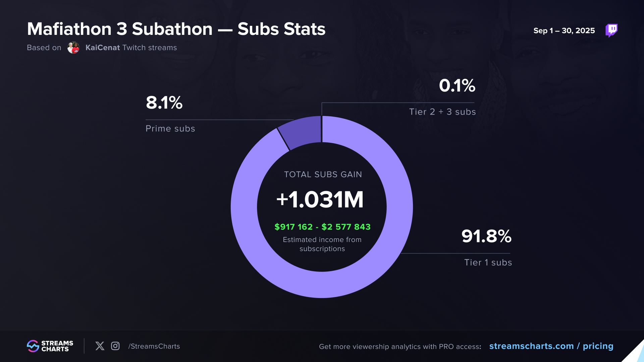Viewport: 644px width, 362px height.
Task: Click the 91.8% Tier 1 value
Action: point(486,236)
